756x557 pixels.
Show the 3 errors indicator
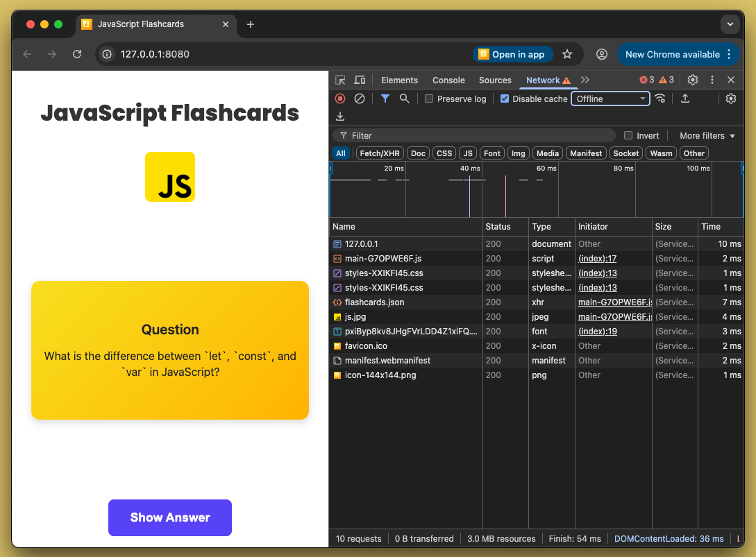click(646, 80)
